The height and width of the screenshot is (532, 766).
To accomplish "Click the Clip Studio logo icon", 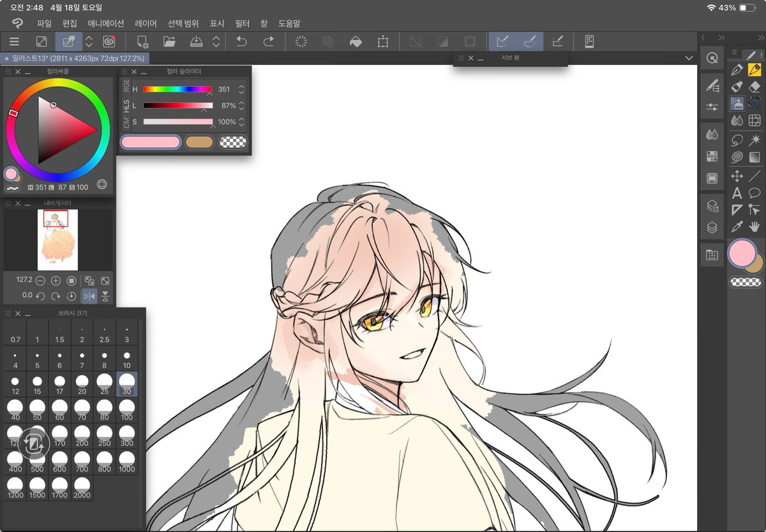I will (x=17, y=23).
